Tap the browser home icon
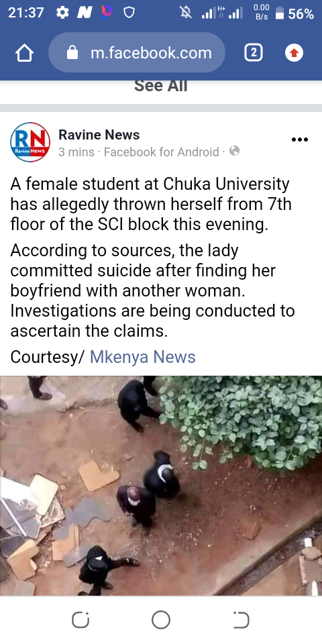322x644 pixels. coord(24,53)
